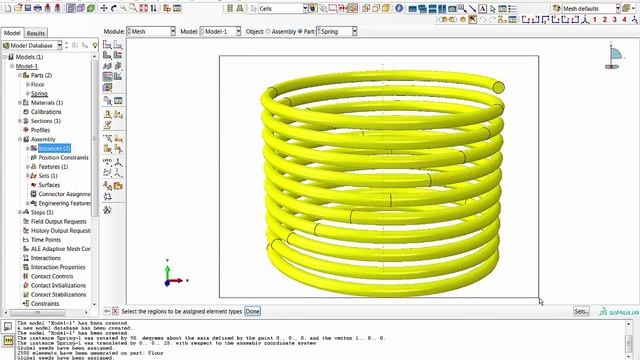640x360 pixels.
Task: Select the Assembly object radio button
Action: tap(268, 31)
